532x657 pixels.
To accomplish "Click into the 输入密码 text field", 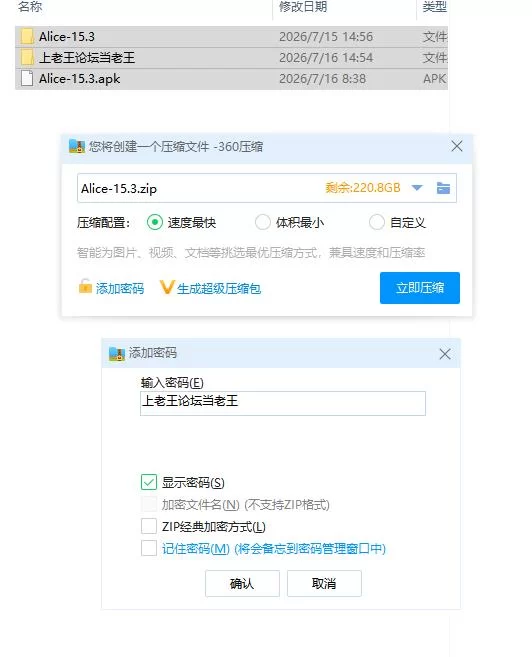I will click(283, 403).
